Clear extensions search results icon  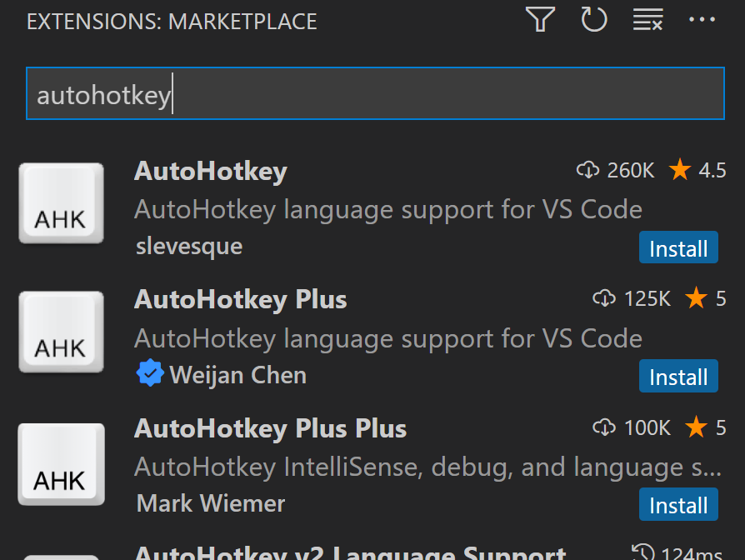point(647,20)
